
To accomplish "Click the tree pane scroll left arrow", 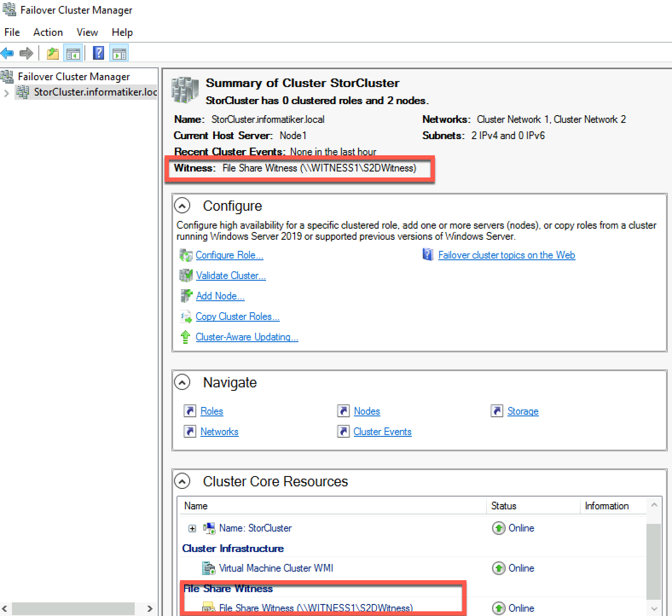I will pyautogui.click(x=4, y=608).
